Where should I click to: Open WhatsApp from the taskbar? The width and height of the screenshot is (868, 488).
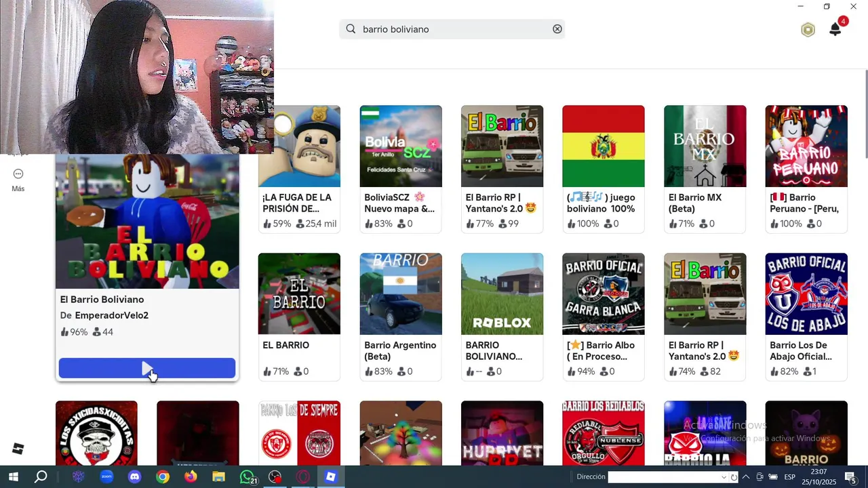[248, 476]
